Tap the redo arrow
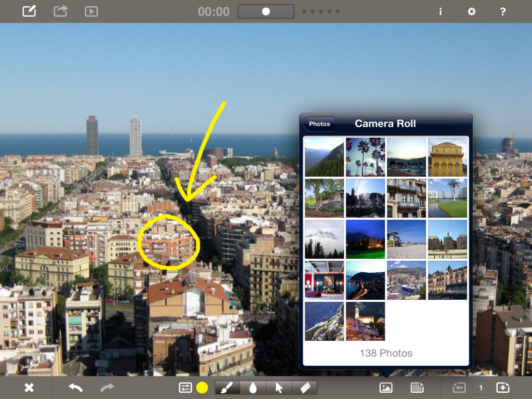Image resolution: width=532 pixels, height=399 pixels. point(107,388)
